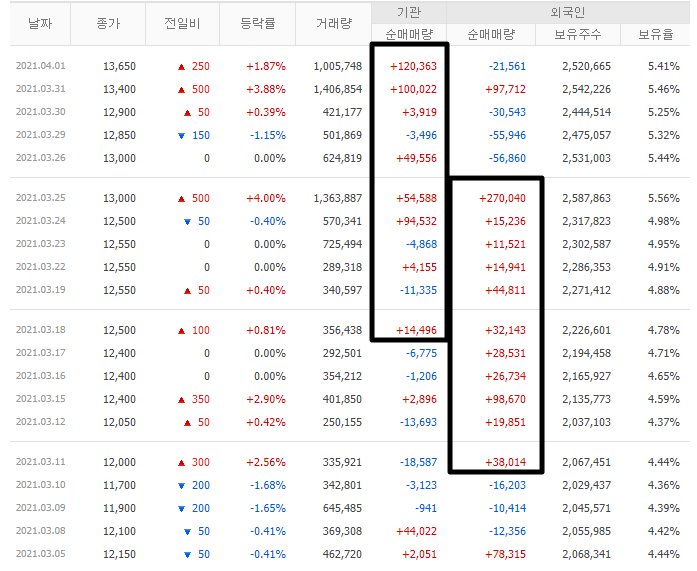This screenshot has width=697, height=571.
Task: Select the date 2021.03.29
Action: click(40, 135)
